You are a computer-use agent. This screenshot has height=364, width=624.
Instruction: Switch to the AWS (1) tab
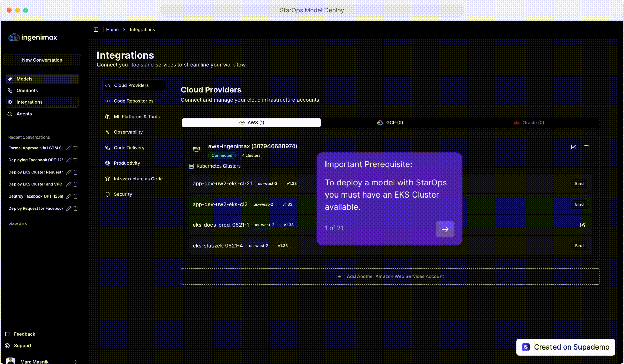(251, 123)
